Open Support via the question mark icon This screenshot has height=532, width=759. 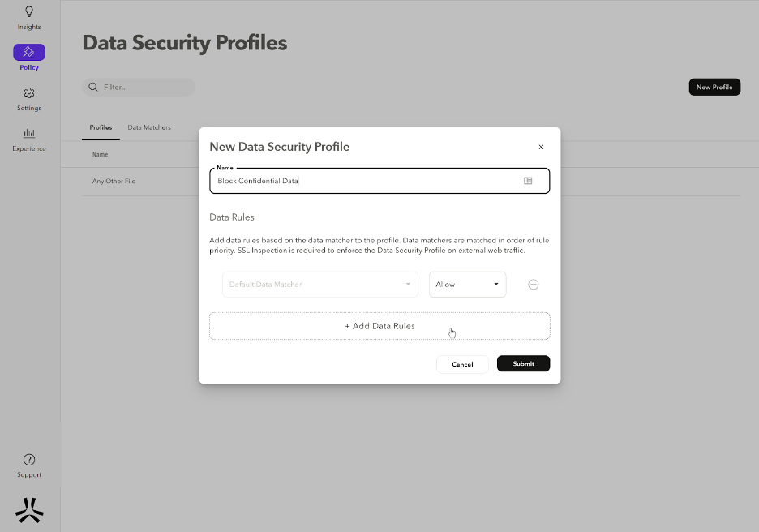click(29, 460)
